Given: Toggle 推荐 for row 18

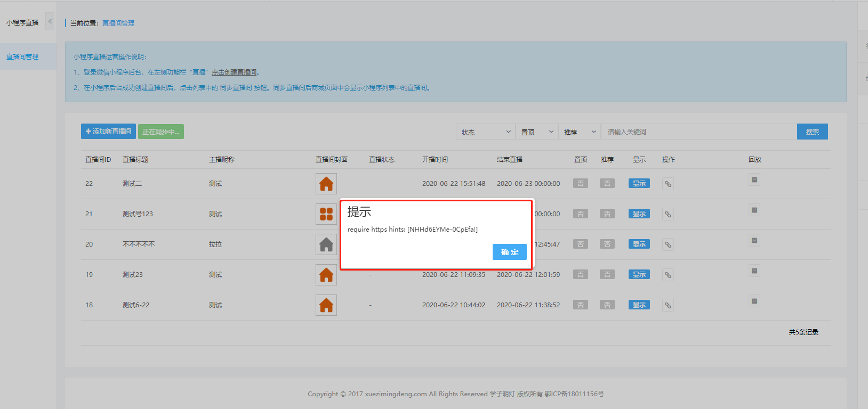Looking at the screenshot, I should pyautogui.click(x=607, y=305).
